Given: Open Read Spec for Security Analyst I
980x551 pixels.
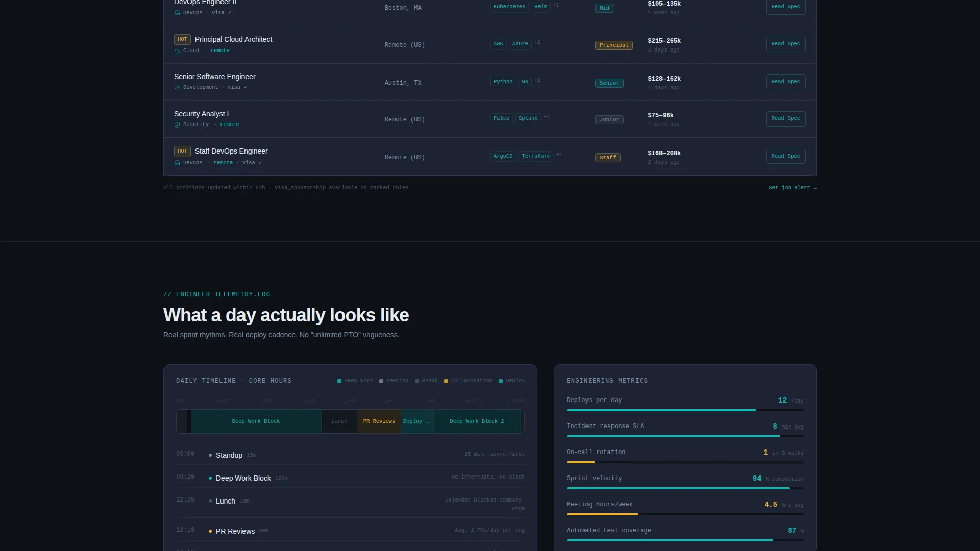Looking at the screenshot, I should pyautogui.click(x=786, y=118).
